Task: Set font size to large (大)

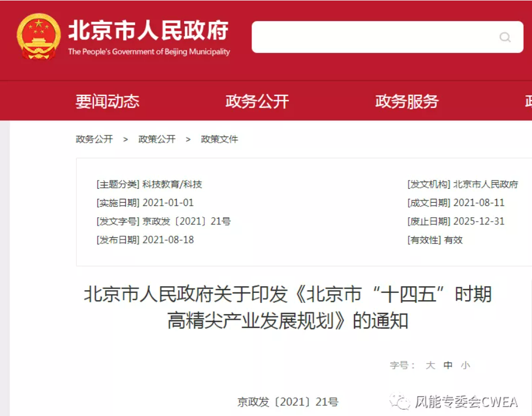Action: [430, 365]
